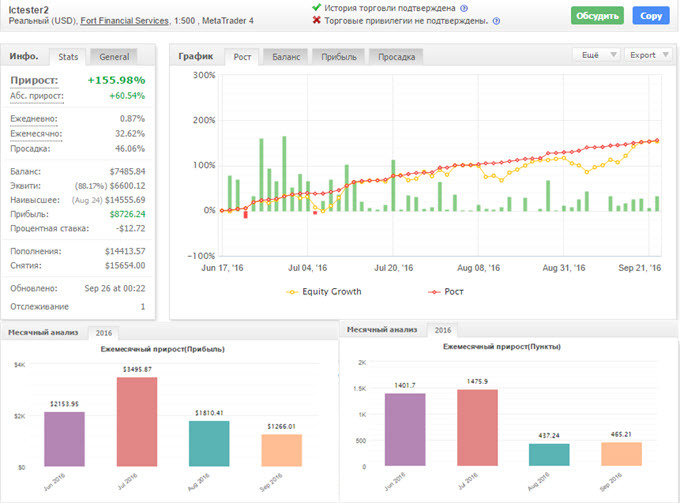The width and height of the screenshot is (680, 503).
Task: Toggle the Рост legend series
Action: click(446, 292)
